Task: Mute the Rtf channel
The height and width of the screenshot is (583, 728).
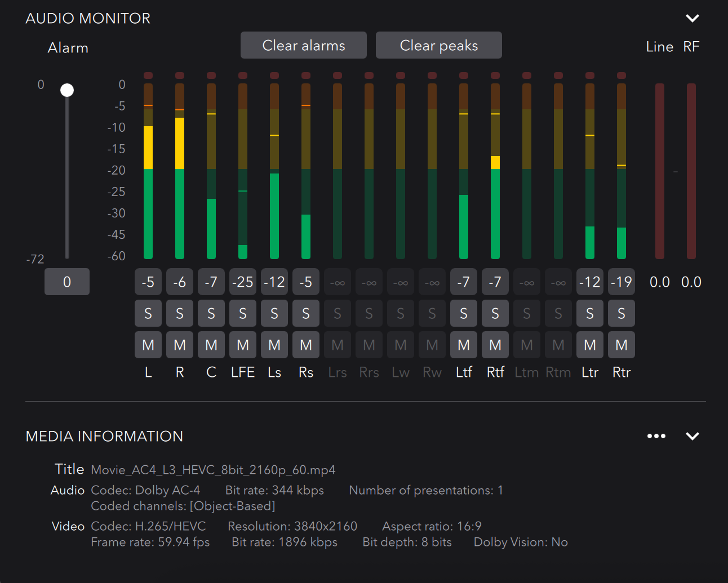Action: coord(495,345)
